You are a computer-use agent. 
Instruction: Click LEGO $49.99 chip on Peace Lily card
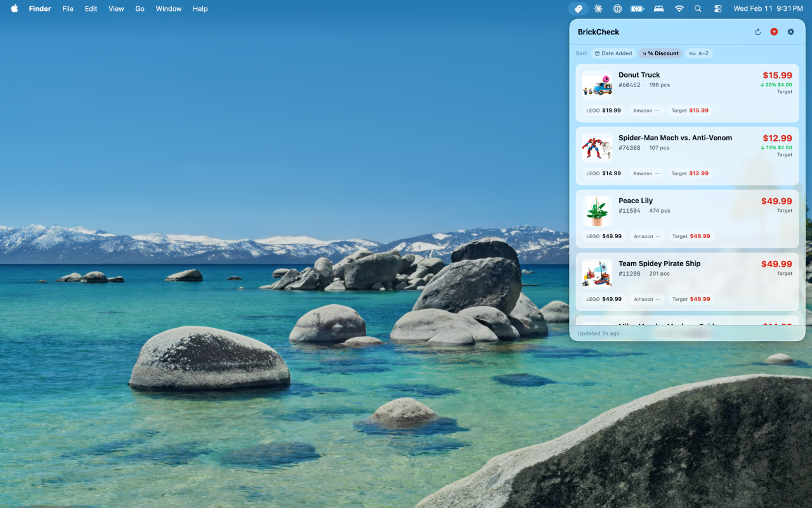(604, 236)
